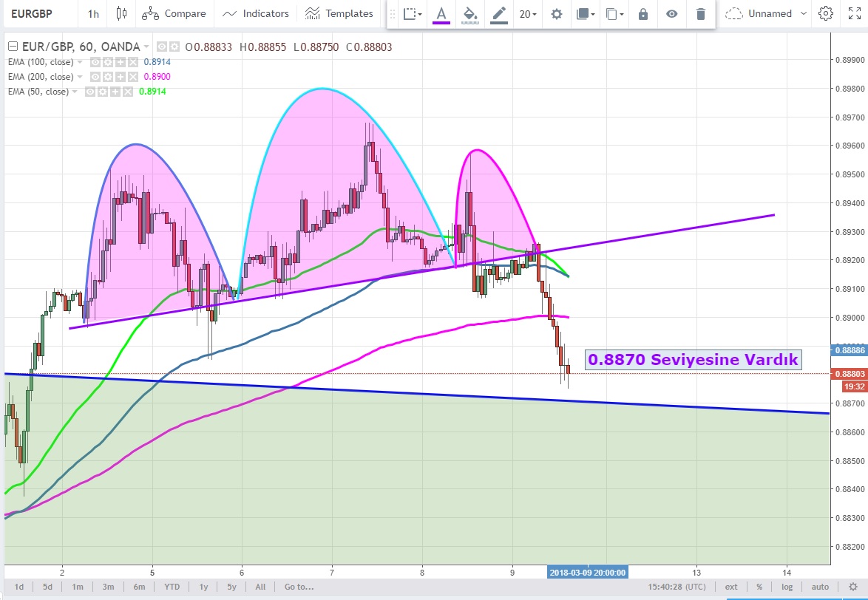Click the text color tool icon
The width and height of the screenshot is (868, 600).
tap(441, 13)
